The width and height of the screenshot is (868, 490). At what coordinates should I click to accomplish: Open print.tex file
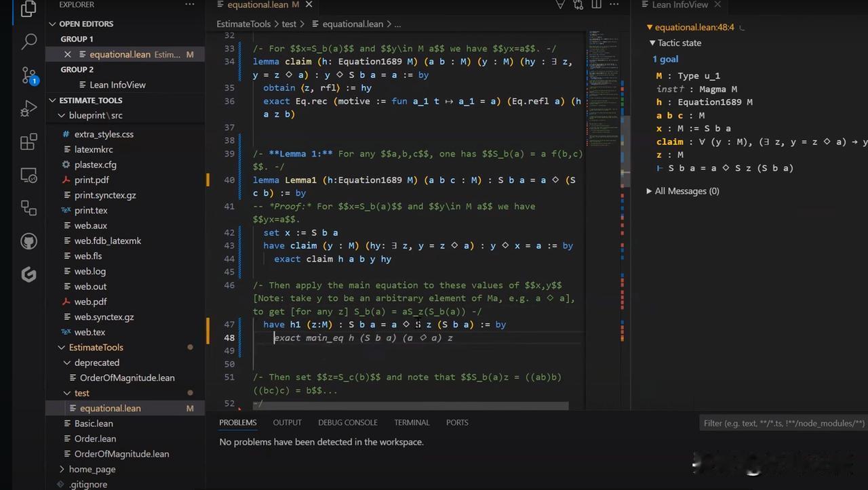pyautogui.click(x=91, y=210)
